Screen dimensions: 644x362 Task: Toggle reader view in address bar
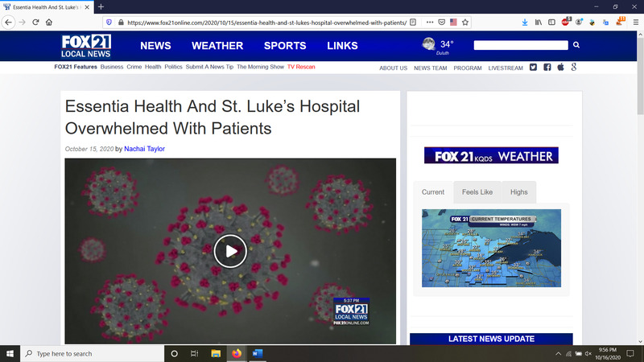(x=413, y=23)
